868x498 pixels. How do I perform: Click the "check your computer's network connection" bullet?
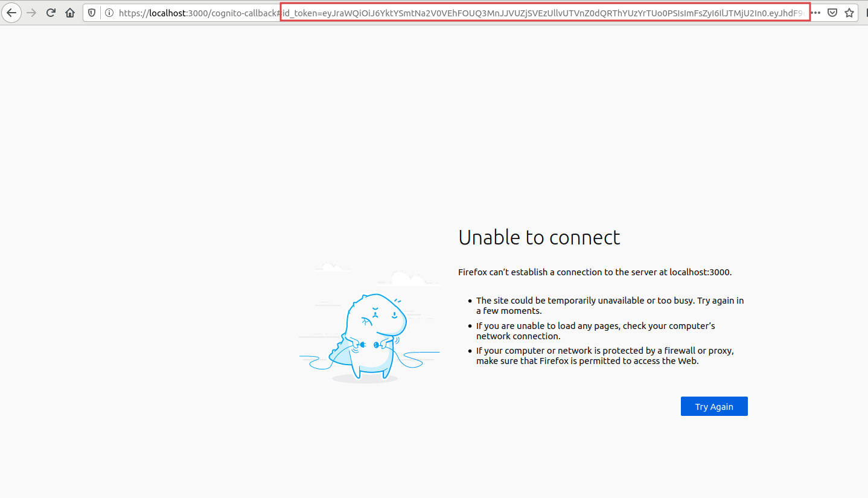(x=595, y=331)
